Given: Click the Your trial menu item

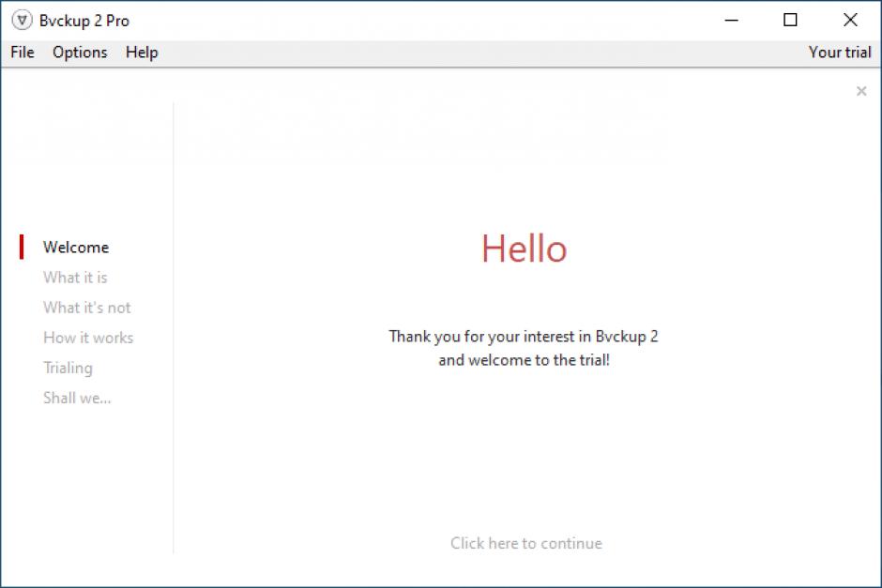Looking at the screenshot, I should (x=840, y=53).
